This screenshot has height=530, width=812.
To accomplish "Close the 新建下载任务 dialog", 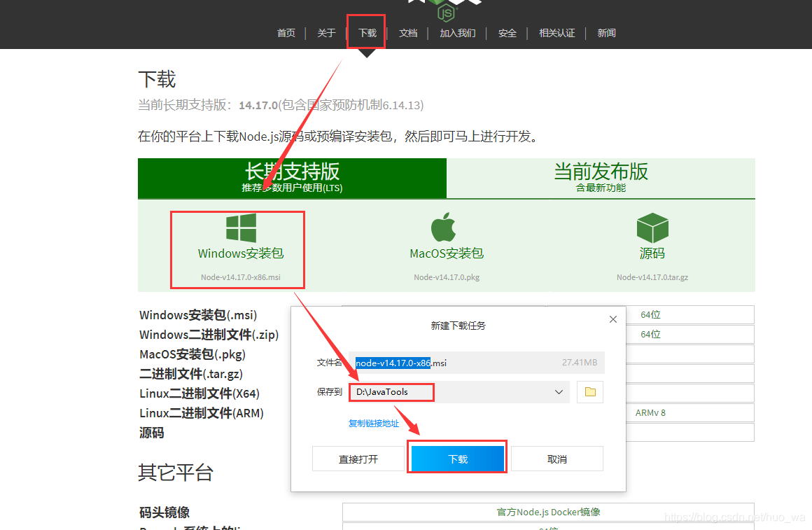I will [x=613, y=319].
